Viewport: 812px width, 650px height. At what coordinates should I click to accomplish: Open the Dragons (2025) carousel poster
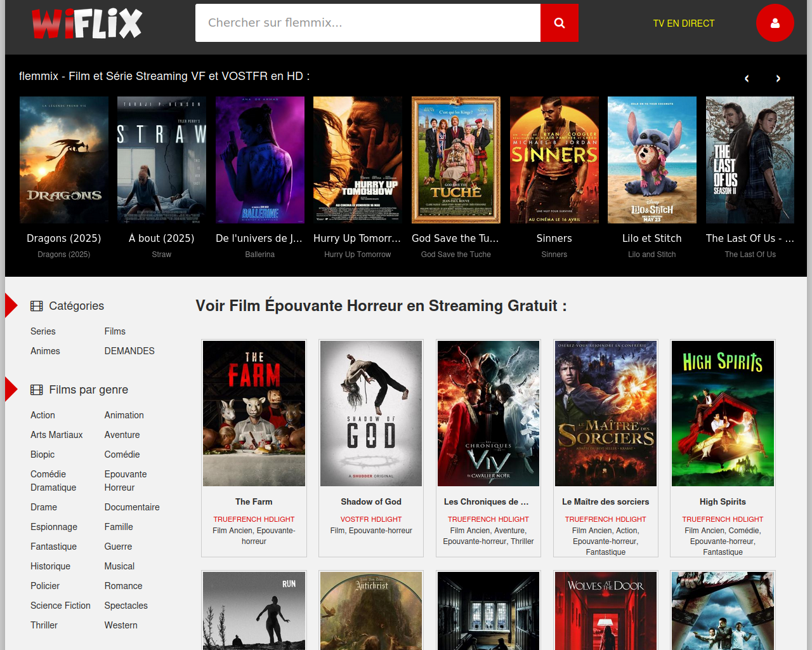pyautogui.click(x=64, y=160)
